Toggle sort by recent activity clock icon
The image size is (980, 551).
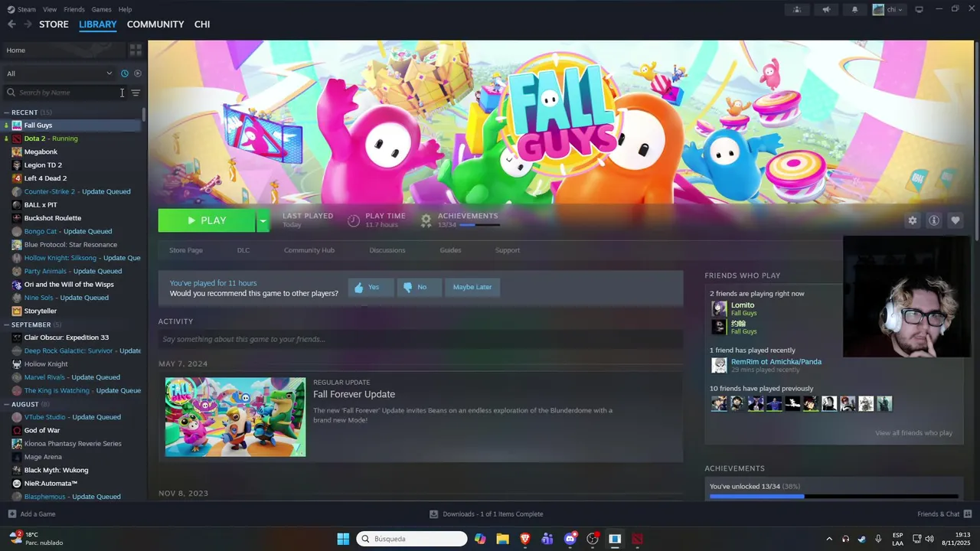(125, 73)
